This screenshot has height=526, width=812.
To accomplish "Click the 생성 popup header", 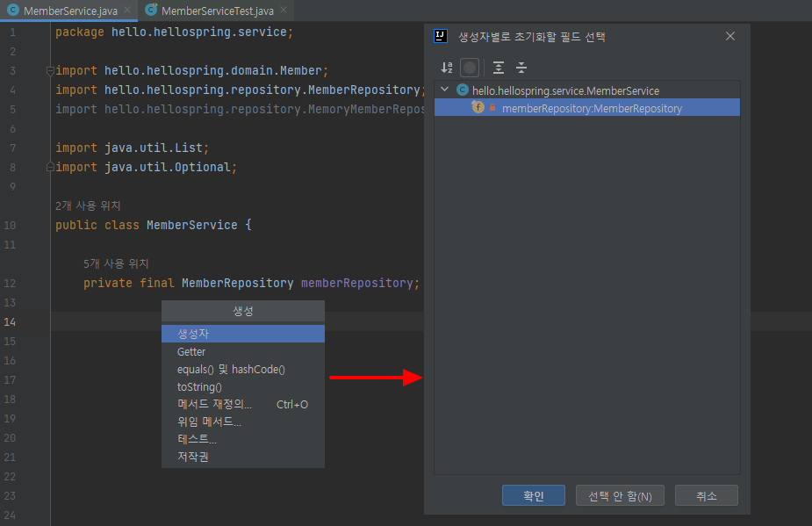I will pyautogui.click(x=243, y=311).
